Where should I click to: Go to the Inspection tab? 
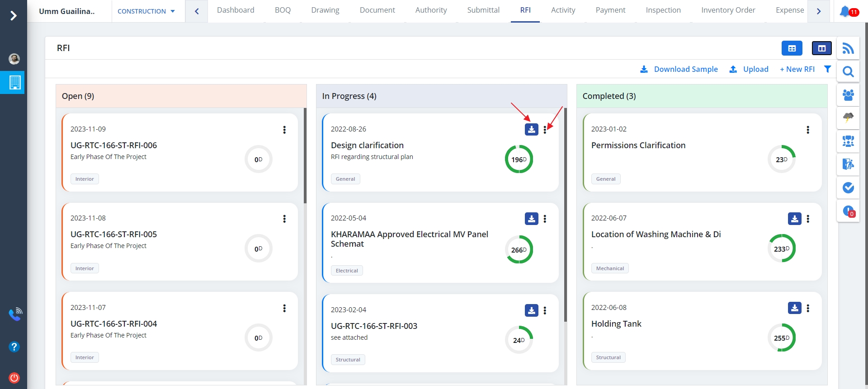[x=663, y=10]
